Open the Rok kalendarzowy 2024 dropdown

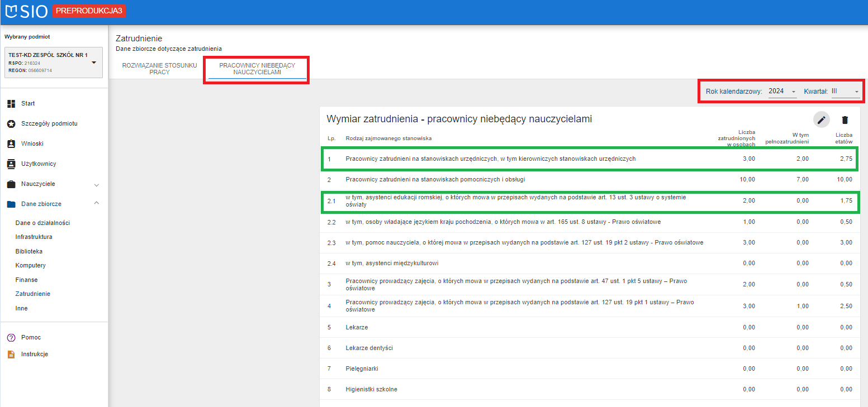click(x=782, y=92)
